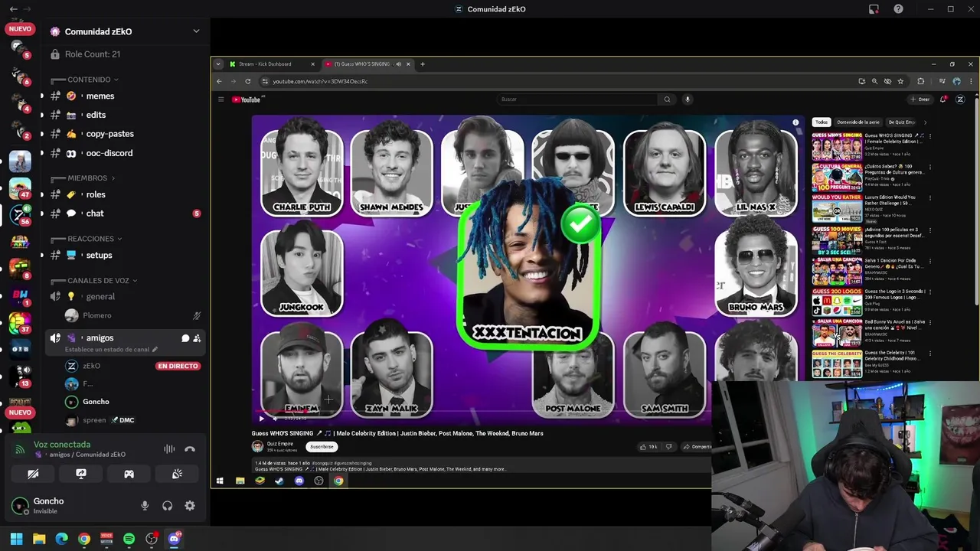Screen dimensions: 980x551
Task: Edit the channel status pencil icon
Action: (x=155, y=349)
